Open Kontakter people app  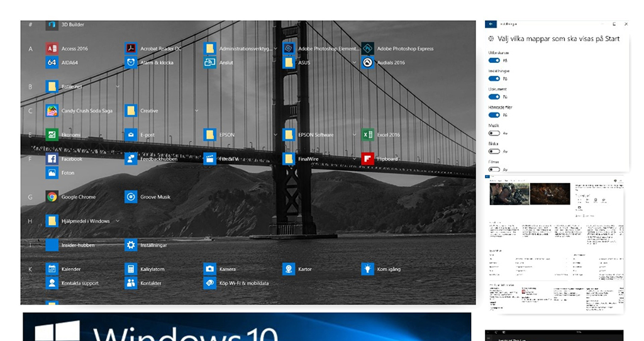pyautogui.click(x=143, y=283)
